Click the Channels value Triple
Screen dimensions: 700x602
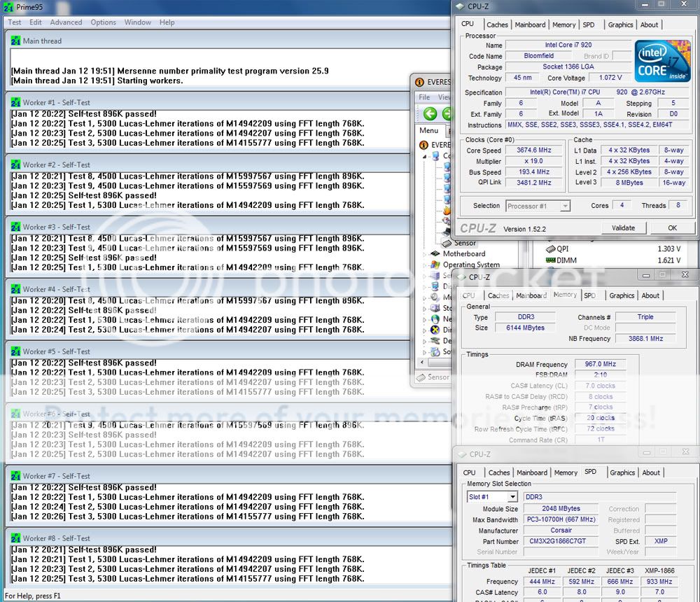(x=645, y=317)
